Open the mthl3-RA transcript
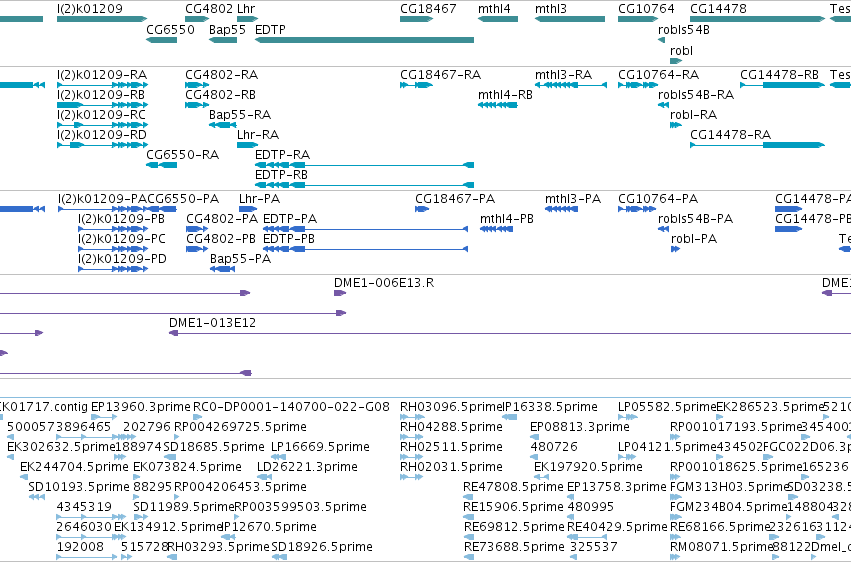Viewport: 851px width, 562px height. (x=563, y=74)
